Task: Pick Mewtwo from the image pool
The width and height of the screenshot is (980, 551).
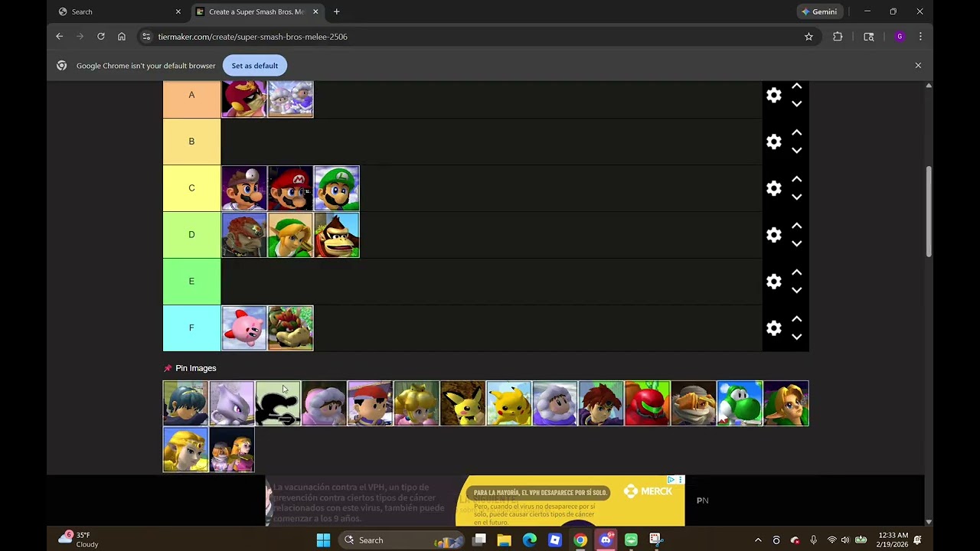Action: coord(232,403)
